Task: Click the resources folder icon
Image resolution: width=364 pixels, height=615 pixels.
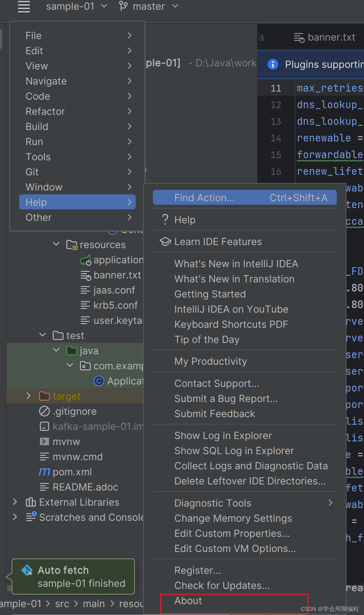Action: click(72, 245)
